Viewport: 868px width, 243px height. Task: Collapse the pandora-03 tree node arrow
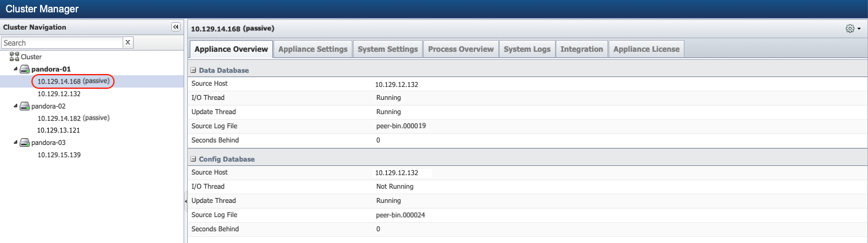point(15,142)
